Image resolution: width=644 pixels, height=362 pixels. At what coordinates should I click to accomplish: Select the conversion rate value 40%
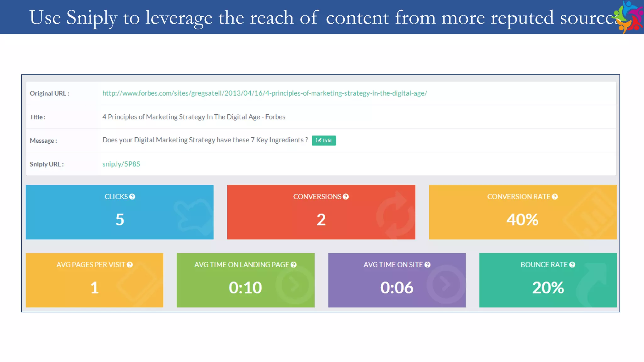click(522, 219)
